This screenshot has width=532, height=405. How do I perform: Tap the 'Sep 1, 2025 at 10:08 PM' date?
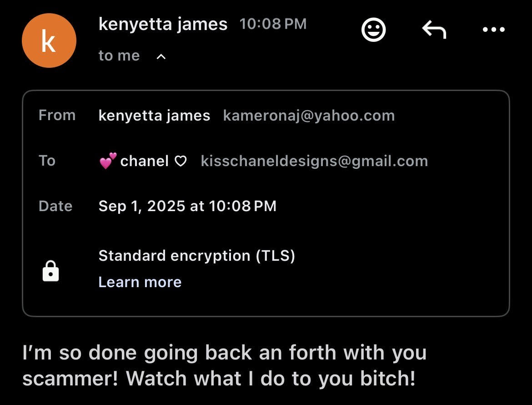pos(187,206)
